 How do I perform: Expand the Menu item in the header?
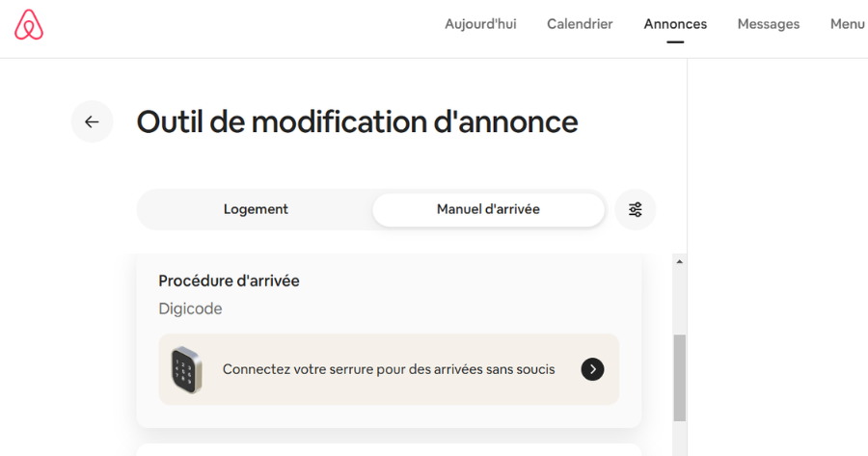tap(847, 24)
